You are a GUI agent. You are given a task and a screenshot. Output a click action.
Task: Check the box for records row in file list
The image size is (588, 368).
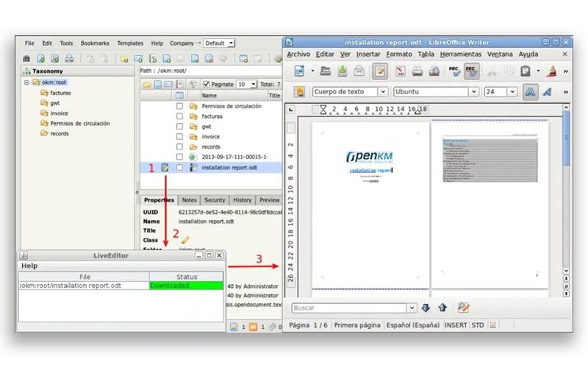[x=179, y=146]
